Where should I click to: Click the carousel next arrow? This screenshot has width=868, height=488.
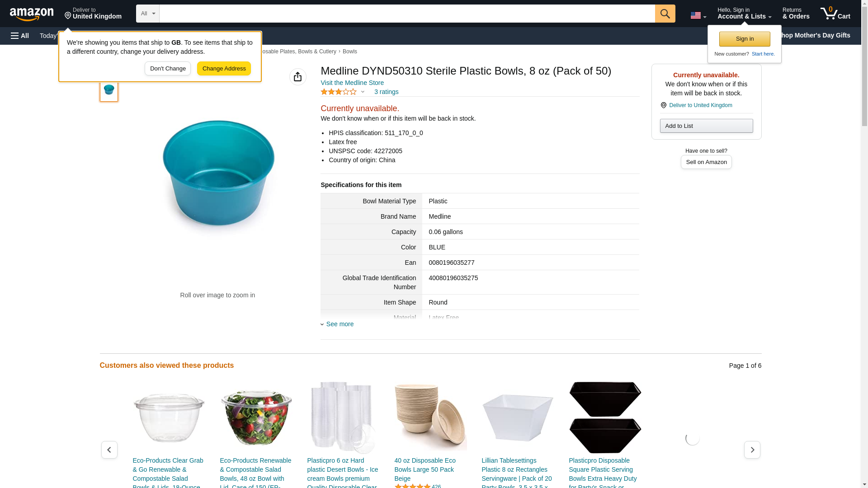(752, 450)
